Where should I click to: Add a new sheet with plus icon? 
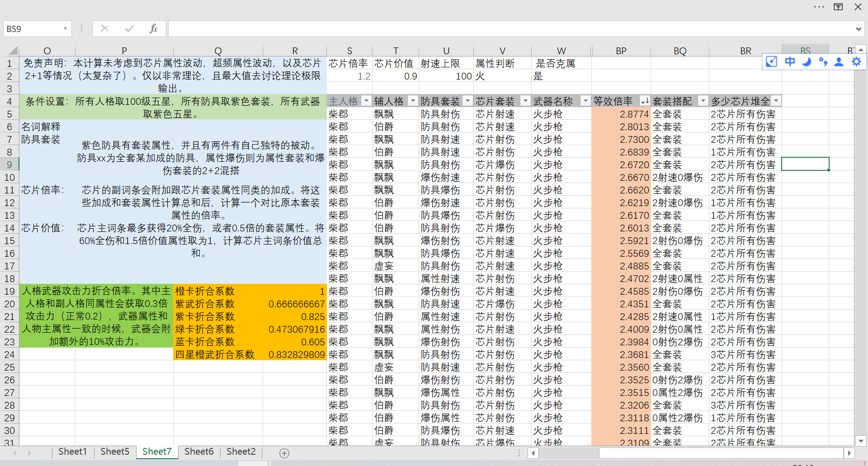coord(284,453)
